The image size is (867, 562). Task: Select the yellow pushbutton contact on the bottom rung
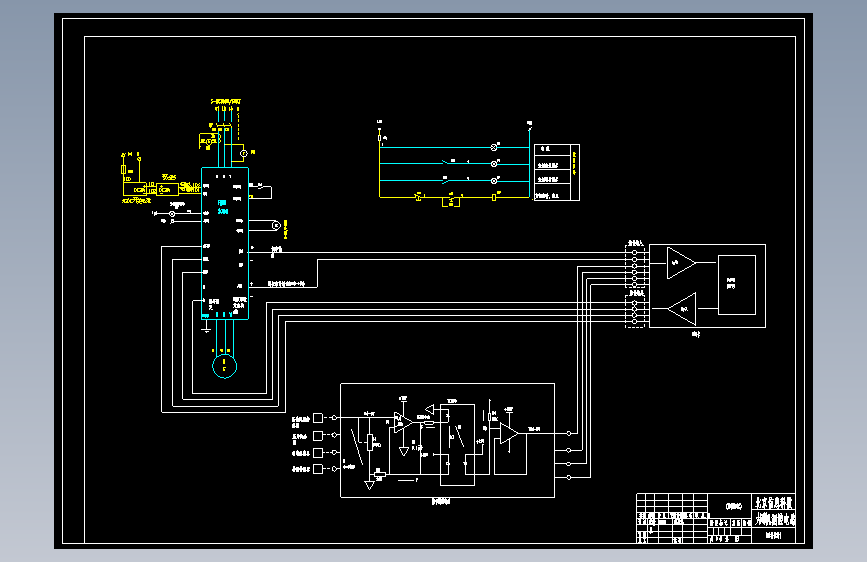pyautogui.click(x=419, y=196)
